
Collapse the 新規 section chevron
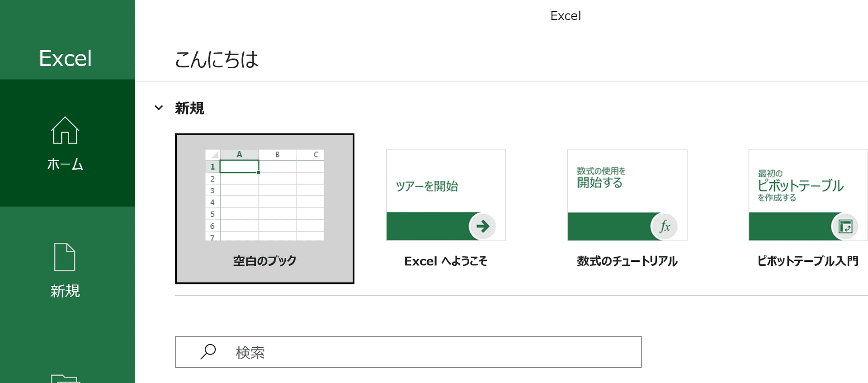[159, 108]
